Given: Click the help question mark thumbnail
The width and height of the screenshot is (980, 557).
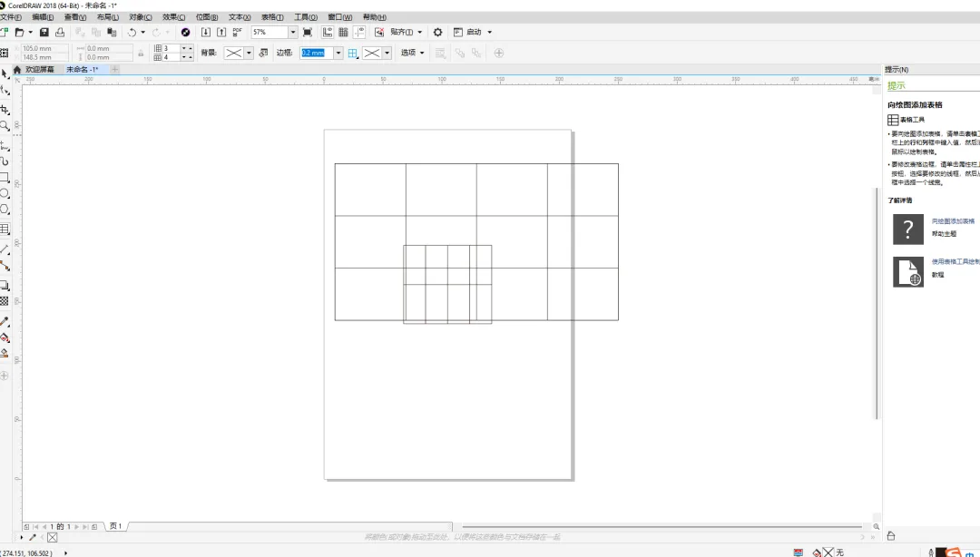Looking at the screenshot, I should [908, 229].
